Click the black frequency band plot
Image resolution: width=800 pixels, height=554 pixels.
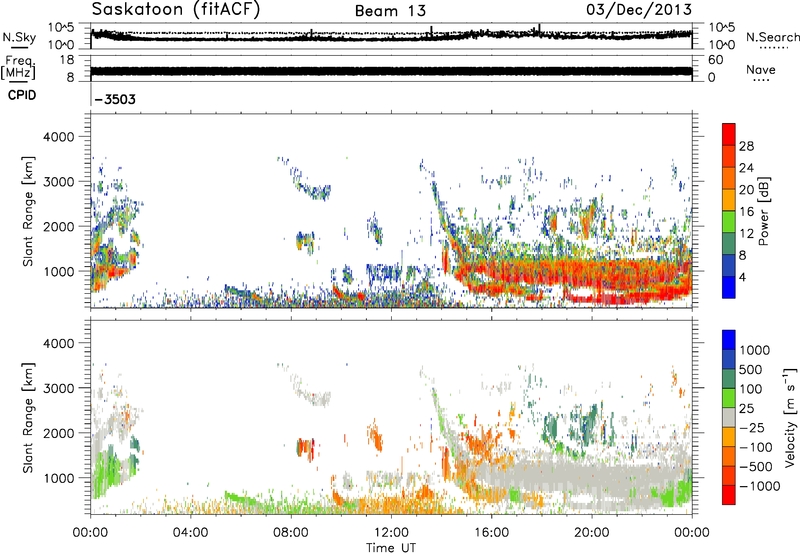click(391, 71)
